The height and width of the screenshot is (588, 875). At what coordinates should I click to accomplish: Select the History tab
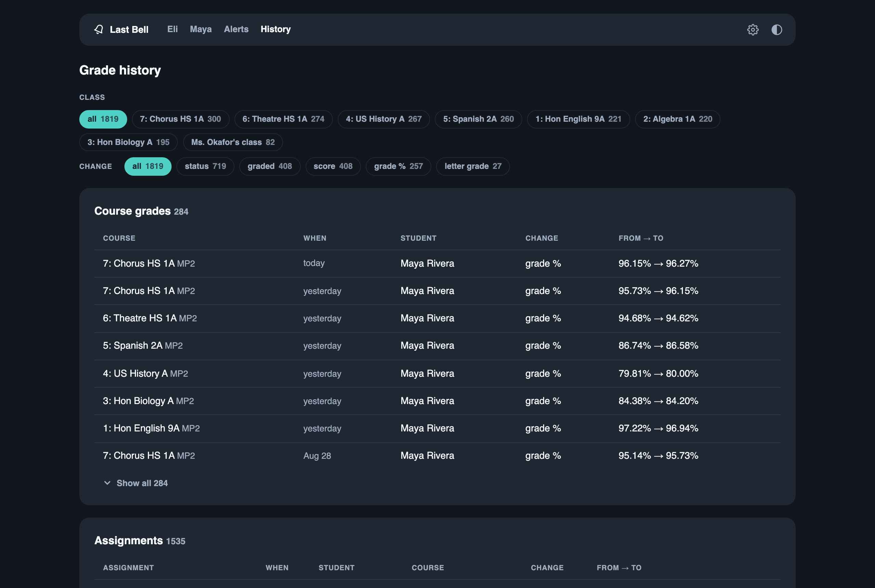pyautogui.click(x=275, y=29)
